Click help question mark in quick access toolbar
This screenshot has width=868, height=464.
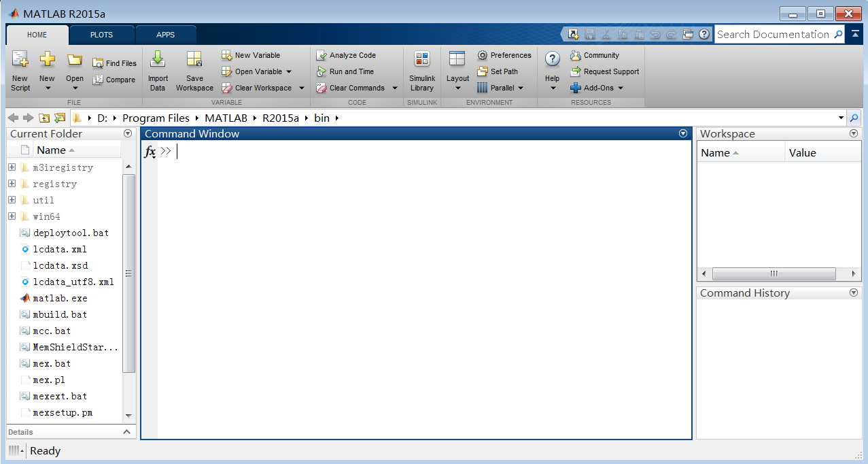(704, 34)
